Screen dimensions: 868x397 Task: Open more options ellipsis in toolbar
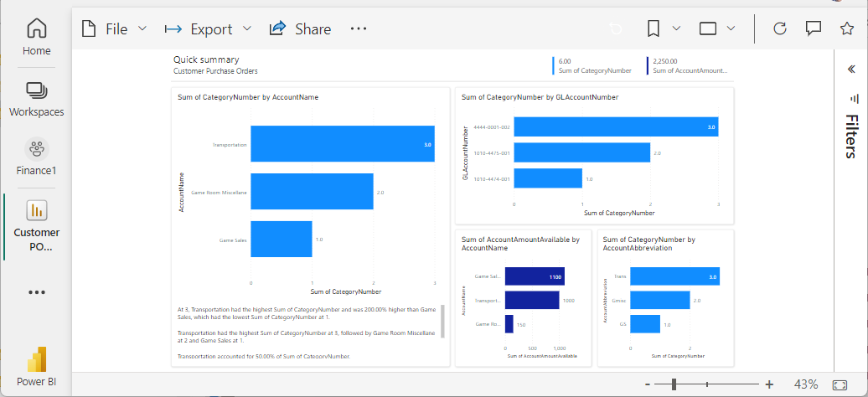359,28
